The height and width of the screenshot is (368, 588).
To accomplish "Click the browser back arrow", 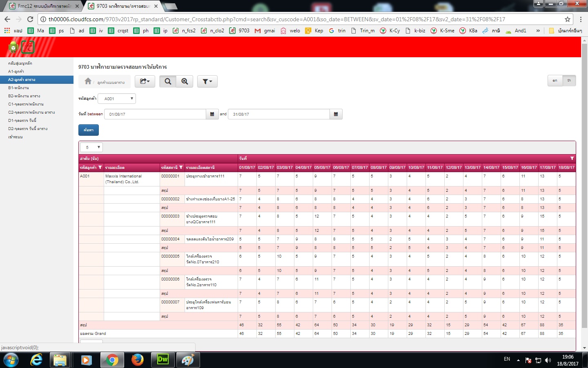I will tap(7, 19).
